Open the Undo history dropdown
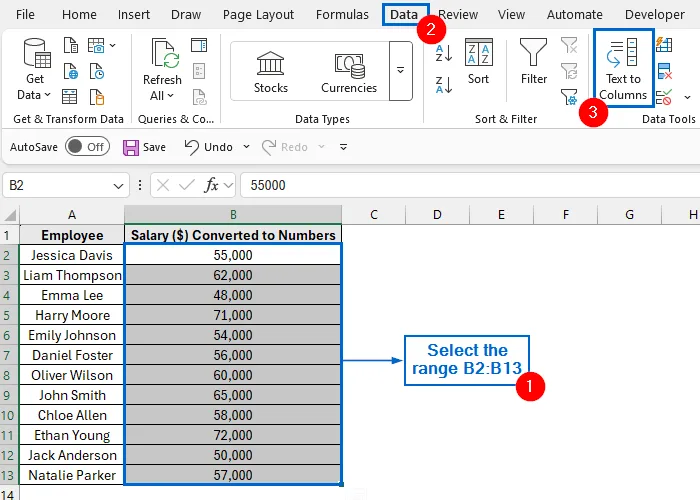Image resolution: width=700 pixels, height=500 pixels. 246,147
